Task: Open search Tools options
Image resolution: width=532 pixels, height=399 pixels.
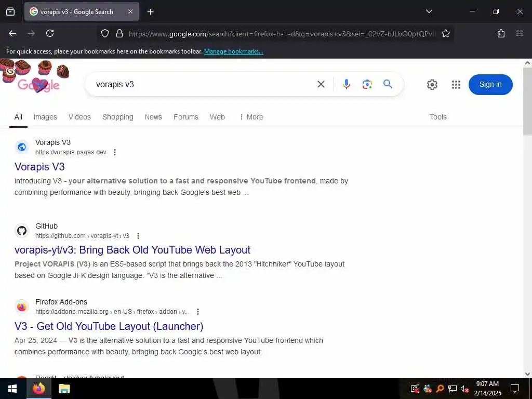Action: (x=438, y=117)
